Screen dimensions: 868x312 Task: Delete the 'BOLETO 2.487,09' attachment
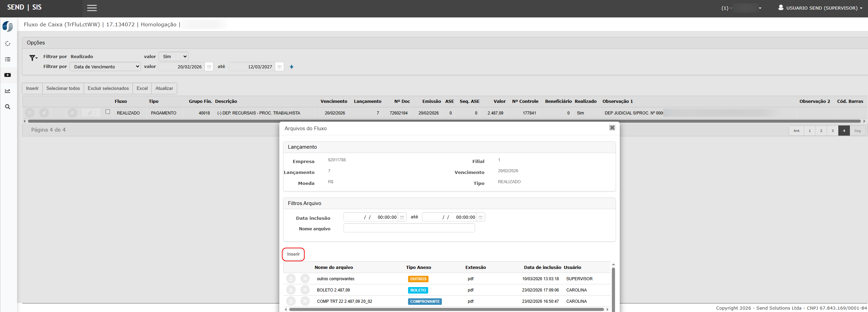[305, 290]
